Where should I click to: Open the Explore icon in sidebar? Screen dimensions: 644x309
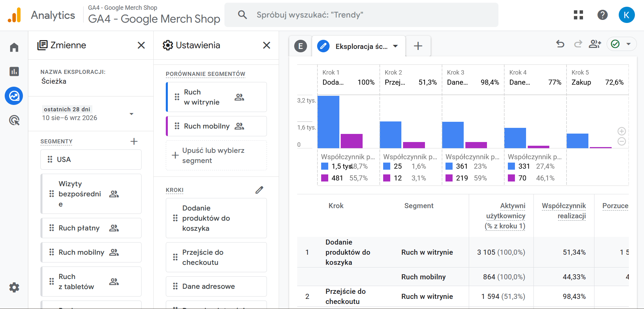pyautogui.click(x=14, y=96)
